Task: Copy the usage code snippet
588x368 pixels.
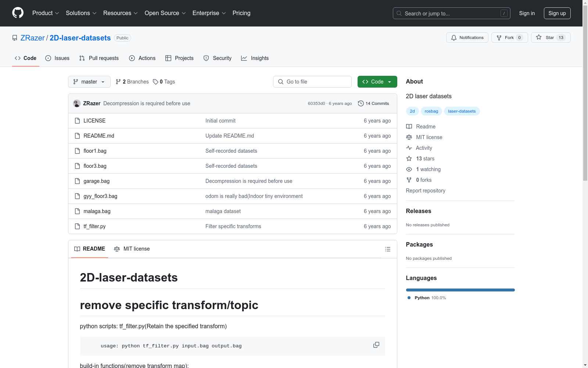Action: tap(376, 345)
